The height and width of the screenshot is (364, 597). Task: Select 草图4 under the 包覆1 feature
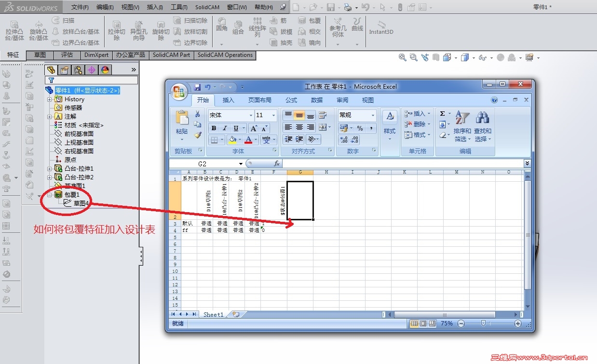pyautogui.click(x=81, y=203)
